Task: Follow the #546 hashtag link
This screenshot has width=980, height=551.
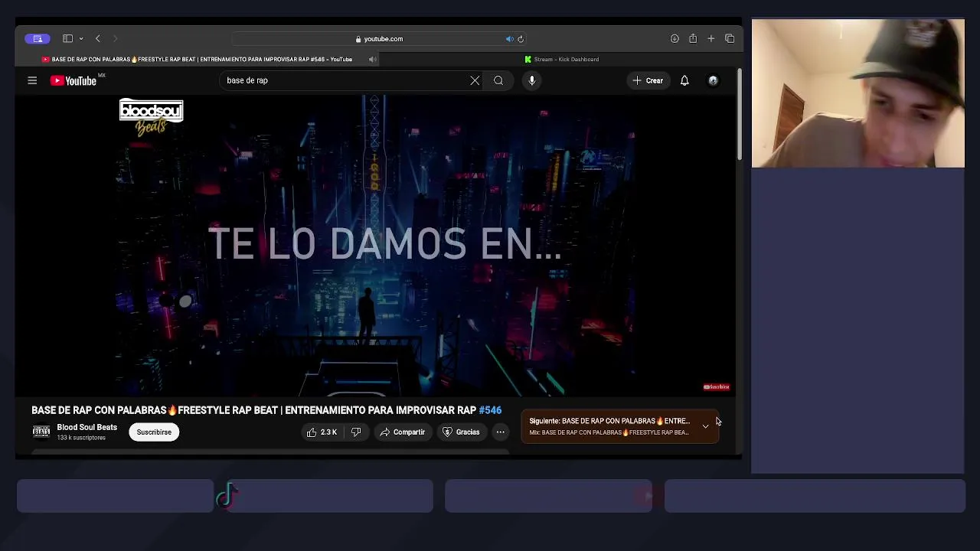Action: [x=490, y=410]
